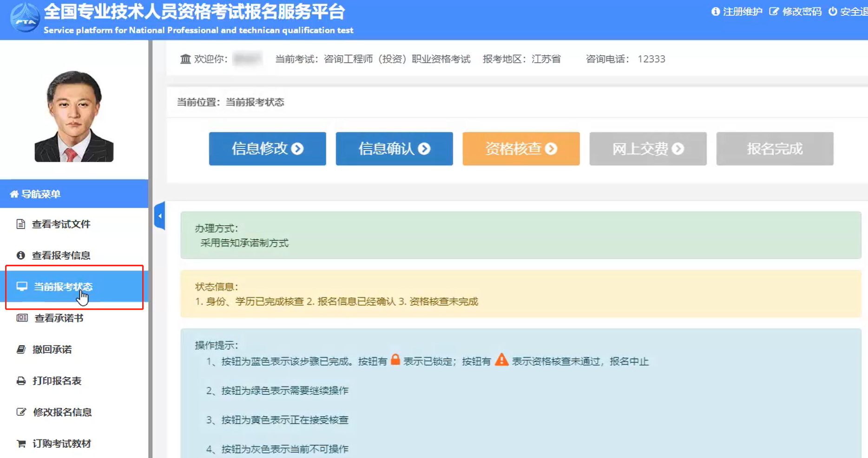The width and height of the screenshot is (868, 458).
Task: Click the book icon beside 撤回承诺
Action: click(x=21, y=349)
